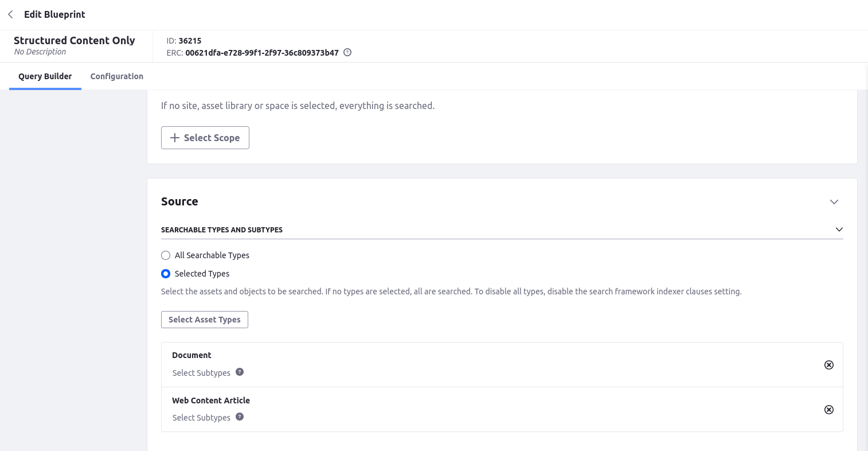
Task: Collapse the Source panel chevron
Action: coord(834,202)
